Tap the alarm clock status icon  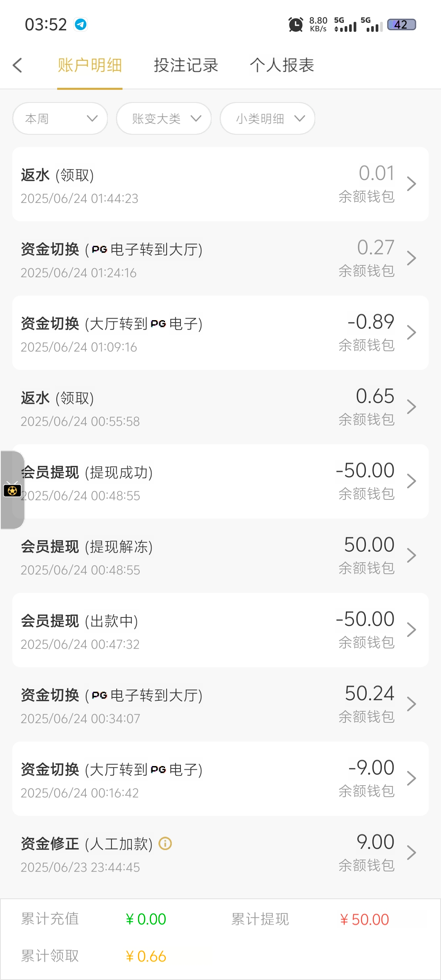point(296,24)
